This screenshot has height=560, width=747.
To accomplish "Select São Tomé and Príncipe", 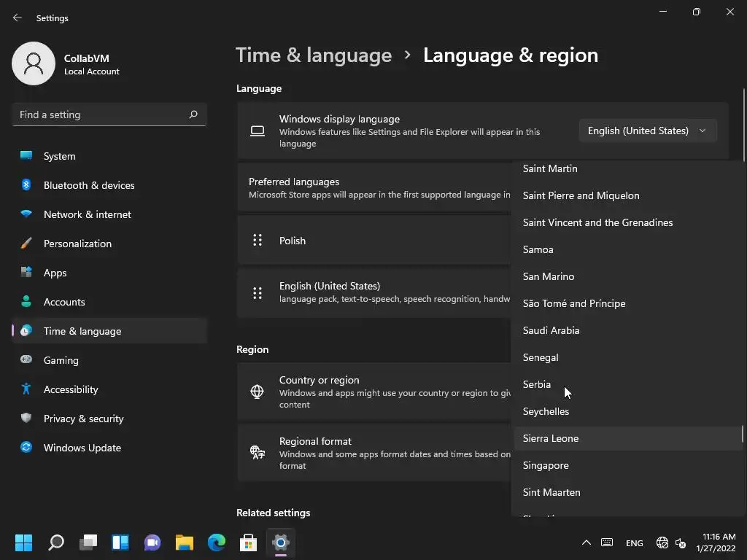I will [628, 303].
